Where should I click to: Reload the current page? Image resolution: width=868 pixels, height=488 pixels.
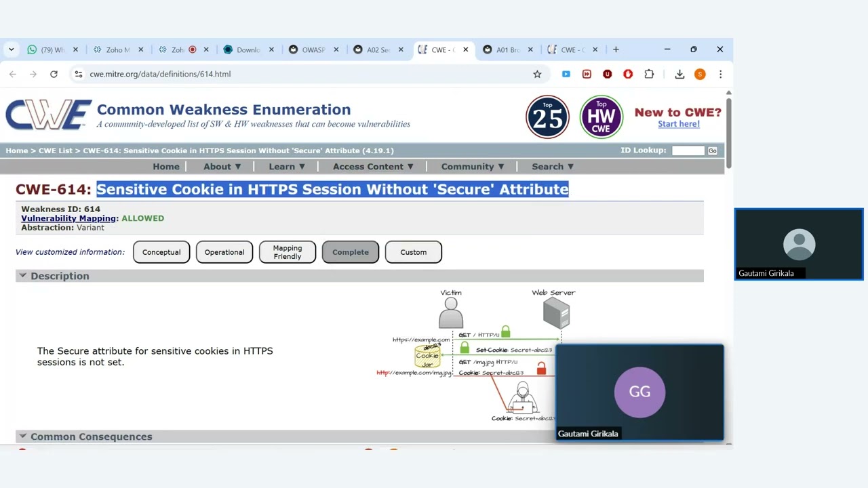54,74
